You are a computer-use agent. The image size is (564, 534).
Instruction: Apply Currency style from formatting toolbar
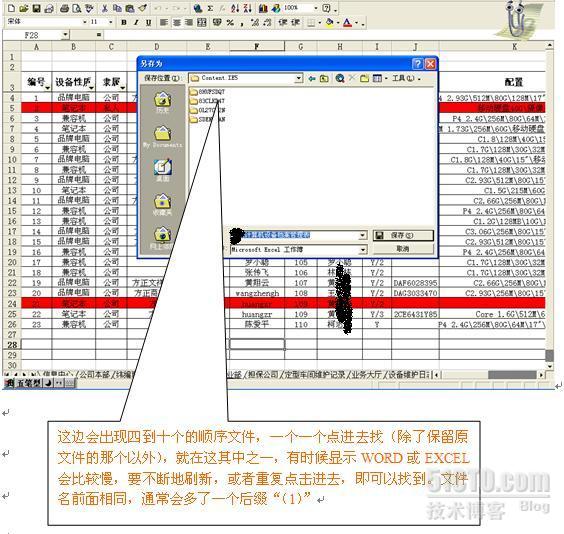coord(217,23)
